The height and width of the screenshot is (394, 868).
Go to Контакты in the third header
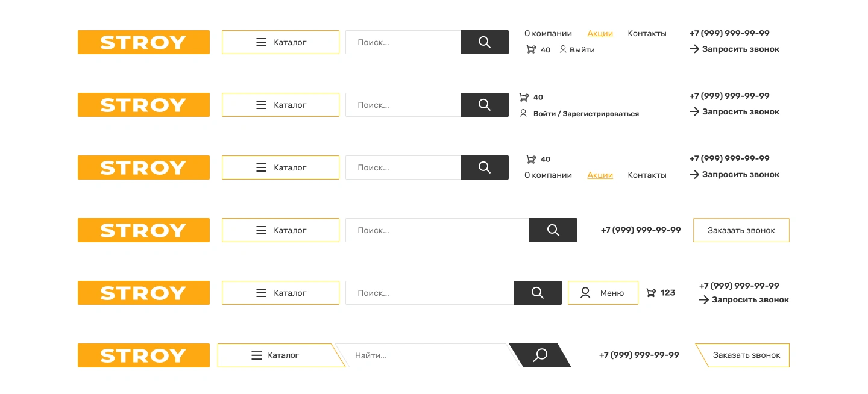[x=647, y=175]
